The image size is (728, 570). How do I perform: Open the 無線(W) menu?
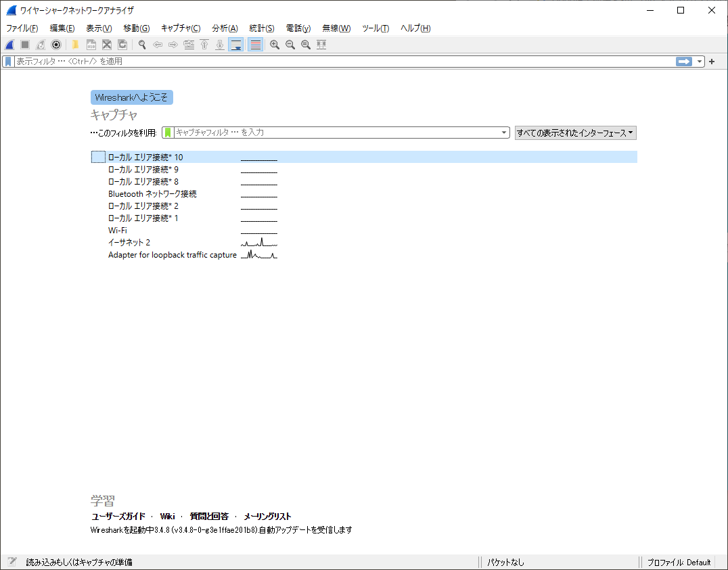coord(336,28)
